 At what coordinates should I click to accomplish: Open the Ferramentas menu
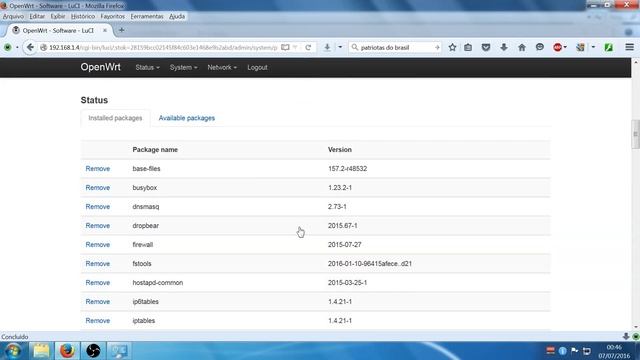[147, 16]
